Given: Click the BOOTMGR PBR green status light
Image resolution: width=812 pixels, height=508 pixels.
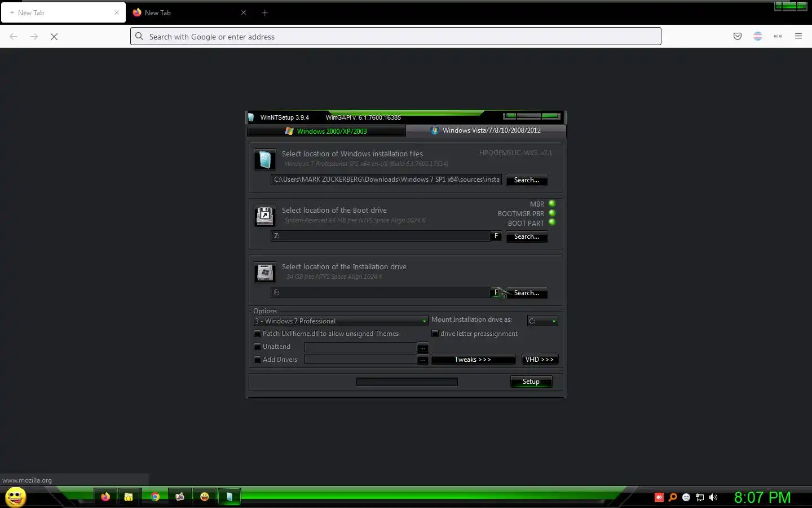Looking at the screenshot, I should point(552,213).
